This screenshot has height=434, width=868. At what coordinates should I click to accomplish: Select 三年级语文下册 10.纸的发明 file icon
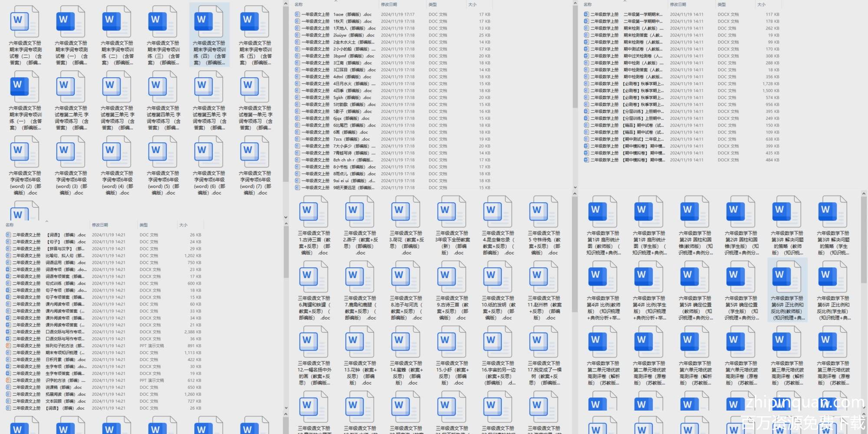point(498,276)
